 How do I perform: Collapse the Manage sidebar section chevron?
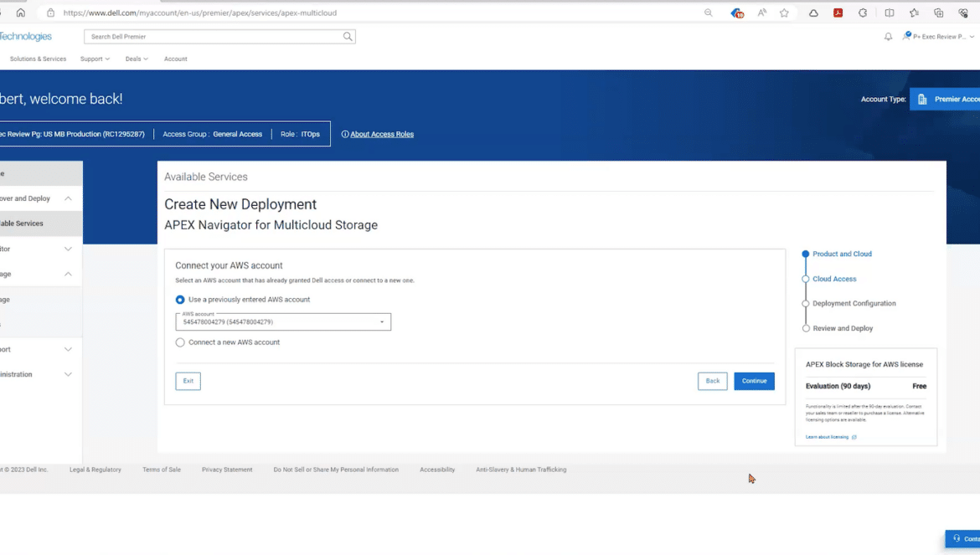pos(68,274)
